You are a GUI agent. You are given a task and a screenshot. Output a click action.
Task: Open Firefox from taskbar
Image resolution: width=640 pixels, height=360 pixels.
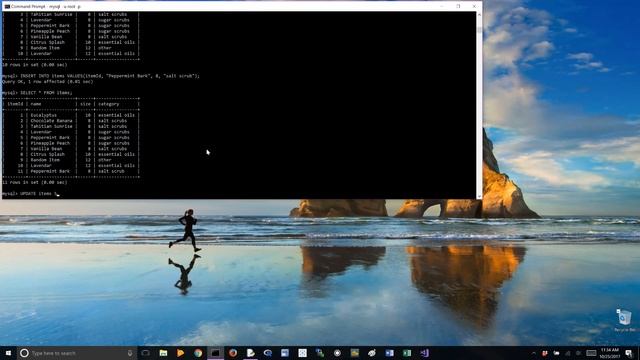(233, 353)
